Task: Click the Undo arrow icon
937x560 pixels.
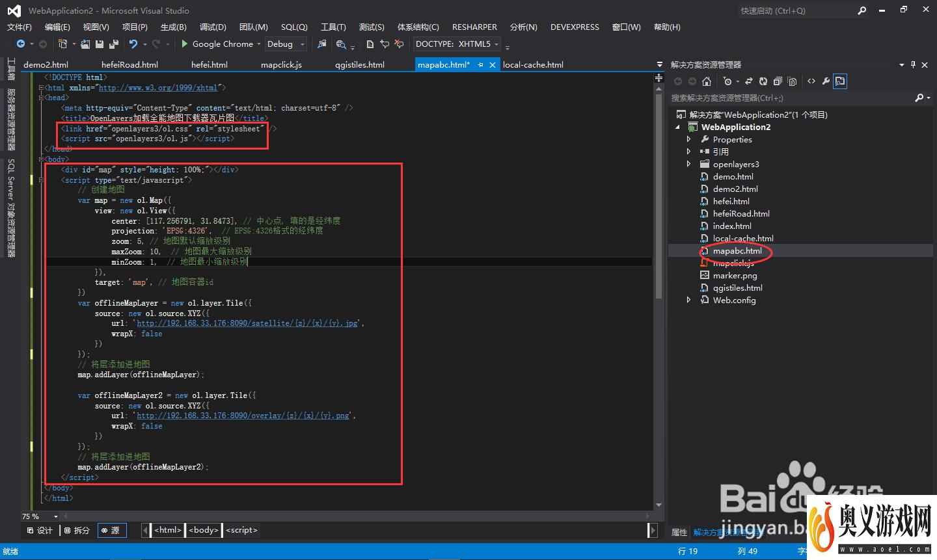Action: [133, 44]
